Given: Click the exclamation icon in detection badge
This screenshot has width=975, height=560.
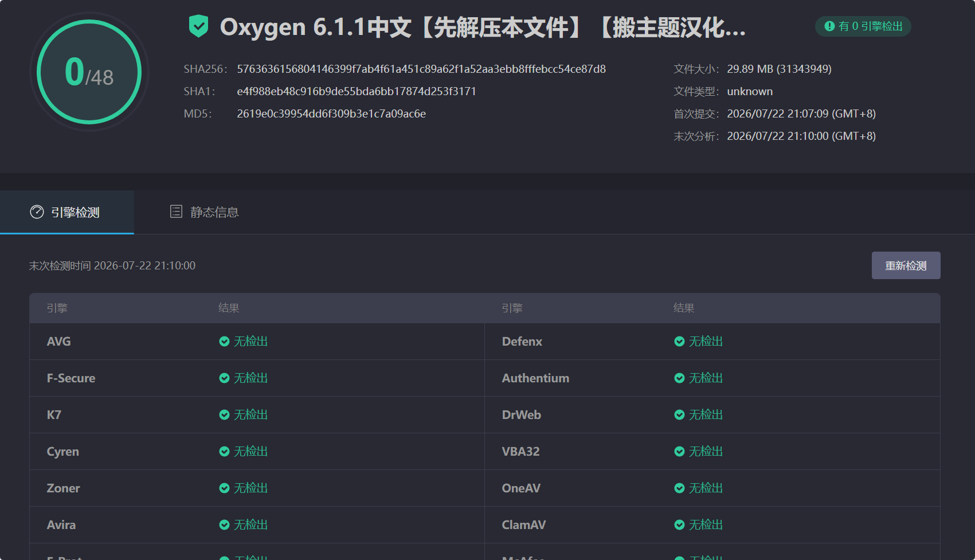Looking at the screenshot, I should pyautogui.click(x=829, y=26).
